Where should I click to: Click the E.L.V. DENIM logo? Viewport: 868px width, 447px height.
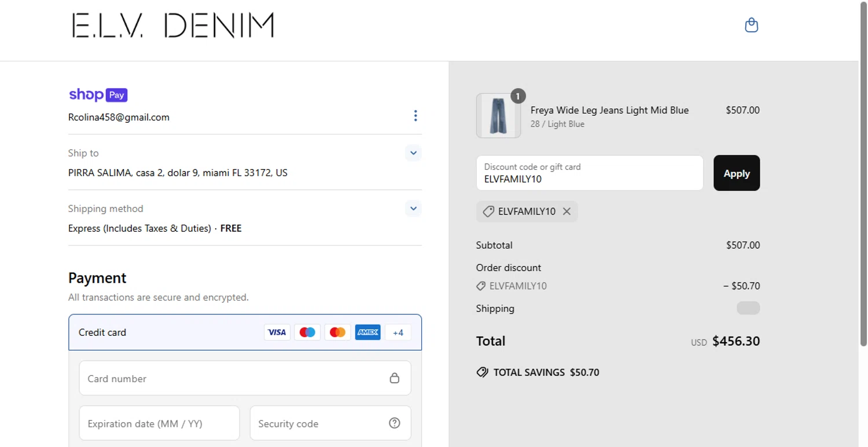tap(173, 25)
